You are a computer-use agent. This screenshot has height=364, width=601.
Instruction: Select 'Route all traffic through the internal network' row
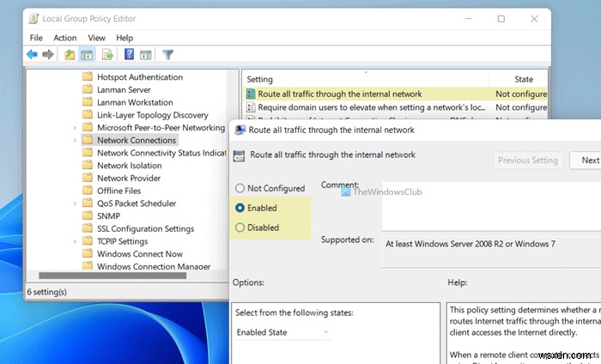point(395,94)
